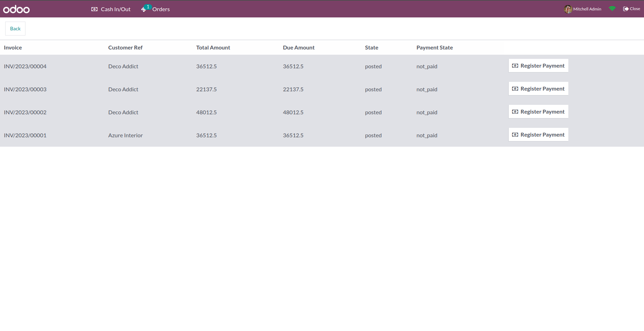Click the green wifi connection status icon
This screenshot has height=331, width=644.
pyautogui.click(x=612, y=9)
